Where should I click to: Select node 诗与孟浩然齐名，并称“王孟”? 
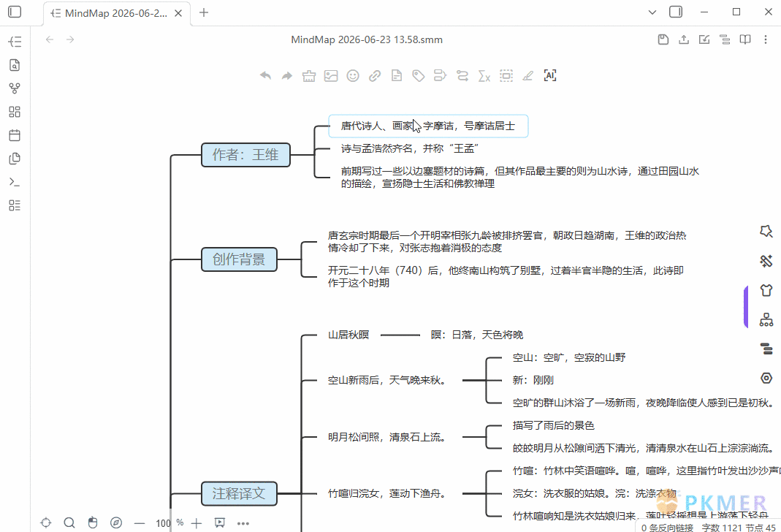410,148
